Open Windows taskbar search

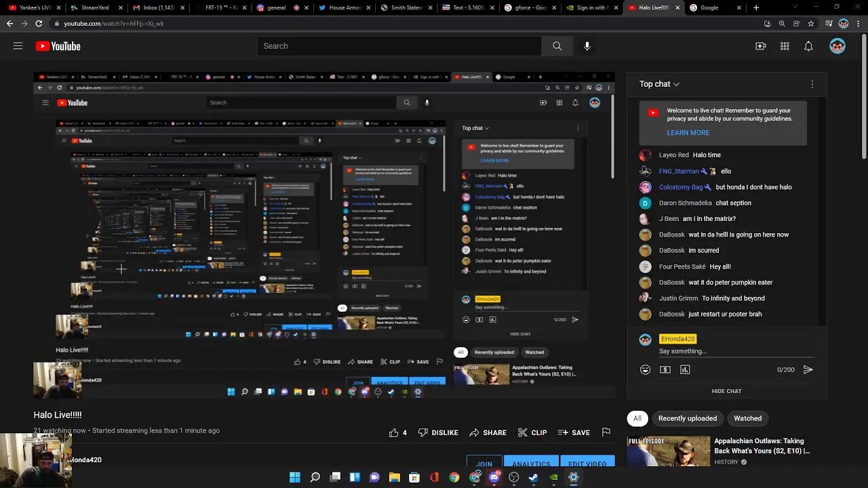[x=315, y=477]
